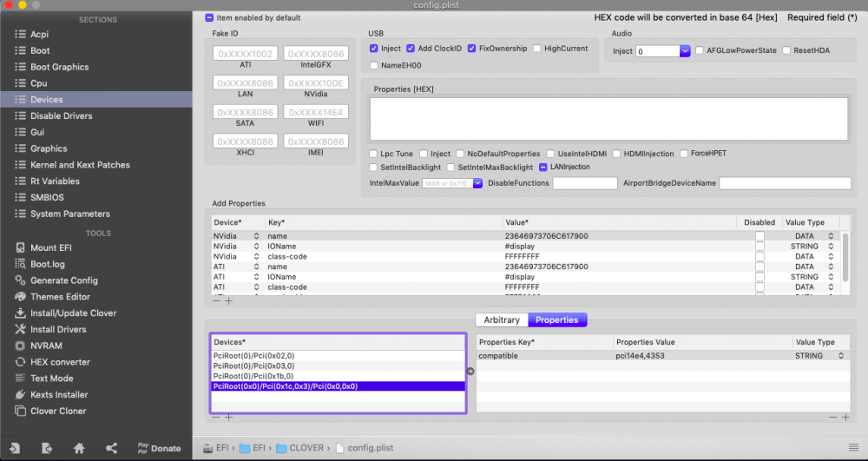868x461 pixels.
Task: Click the Generate Config icon
Action: (18, 280)
